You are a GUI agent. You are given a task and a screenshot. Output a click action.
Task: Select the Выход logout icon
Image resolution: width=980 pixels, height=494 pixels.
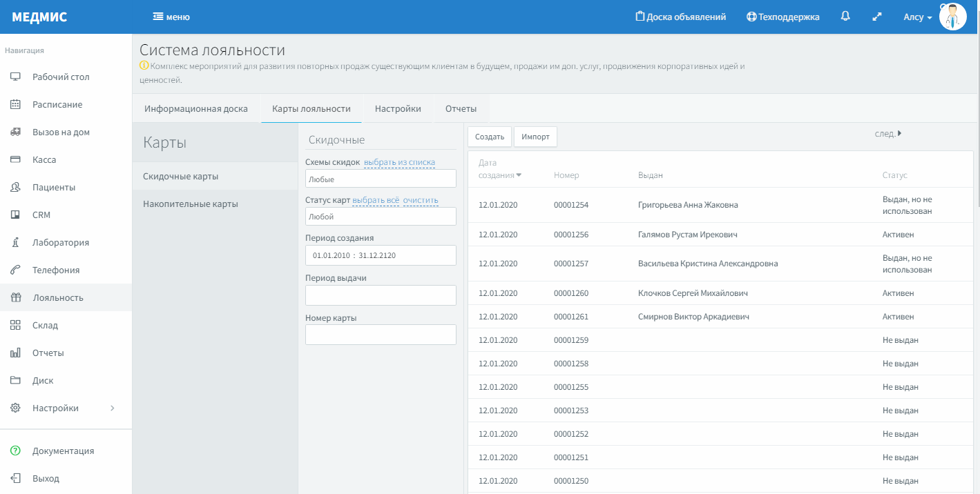point(15,478)
